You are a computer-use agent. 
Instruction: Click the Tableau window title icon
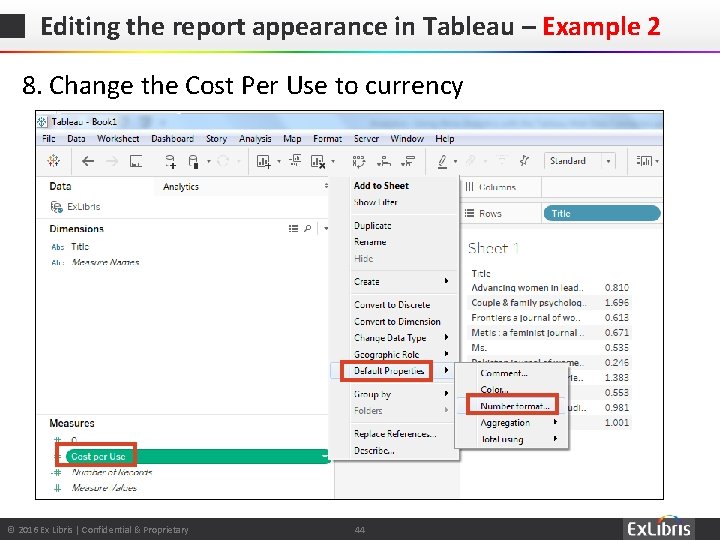[42, 122]
